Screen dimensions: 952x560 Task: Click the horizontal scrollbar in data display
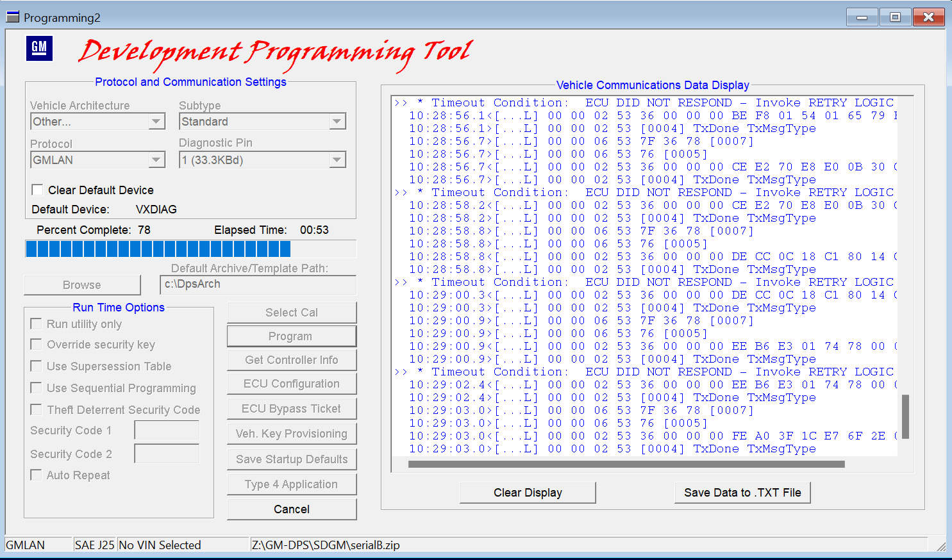point(626,465)
